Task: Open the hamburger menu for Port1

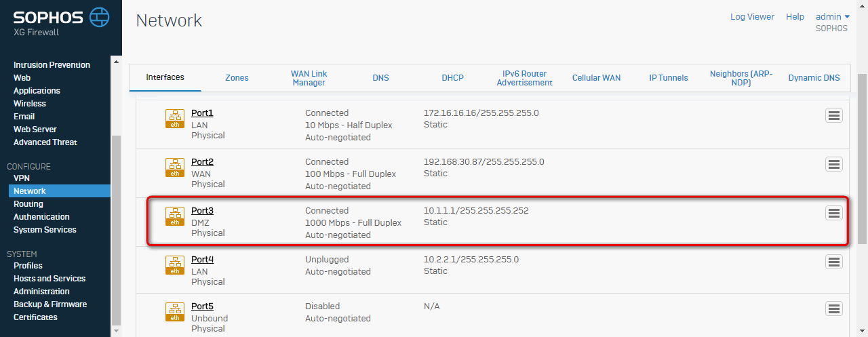Action: (834, 115)
